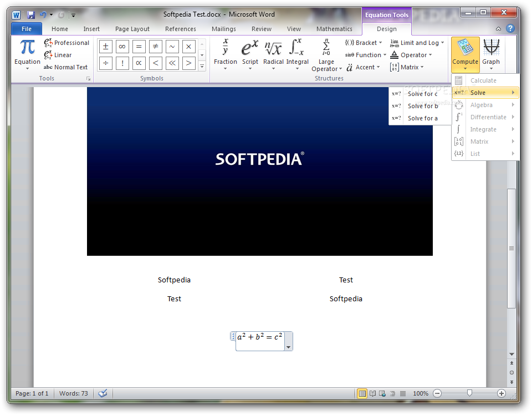Click the zoom slider handle
532x415 pixels.
(469, 393)
